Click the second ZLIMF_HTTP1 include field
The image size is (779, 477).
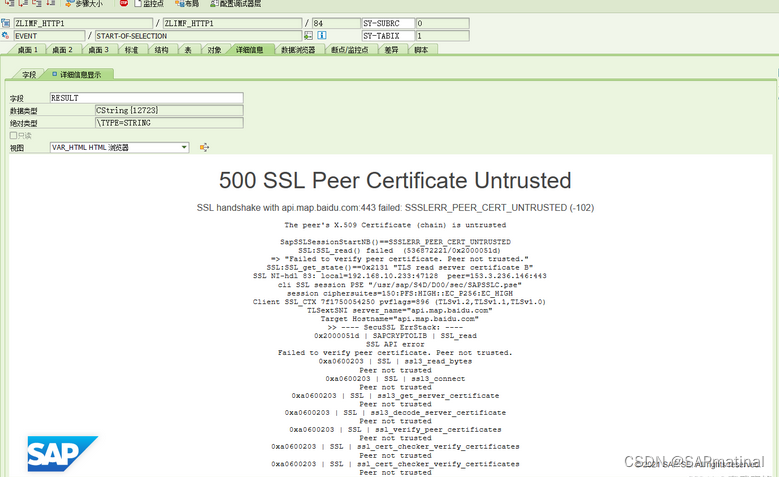click(x=233, y=23)
